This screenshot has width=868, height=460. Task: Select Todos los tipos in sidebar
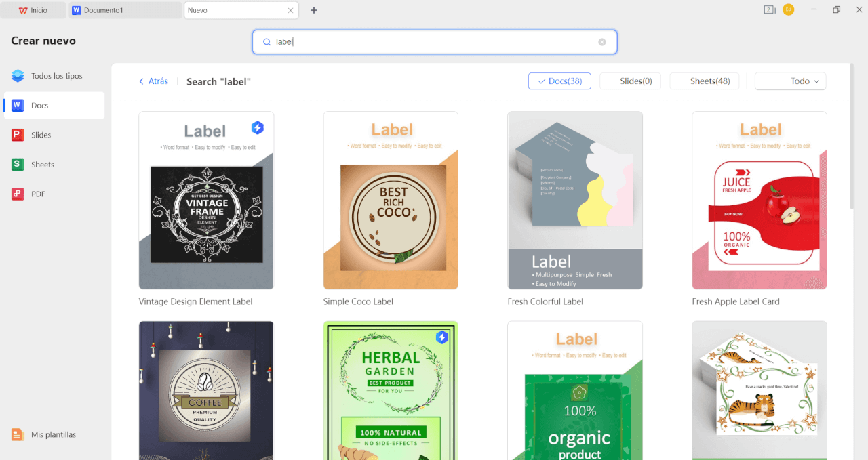coord(54,76)
